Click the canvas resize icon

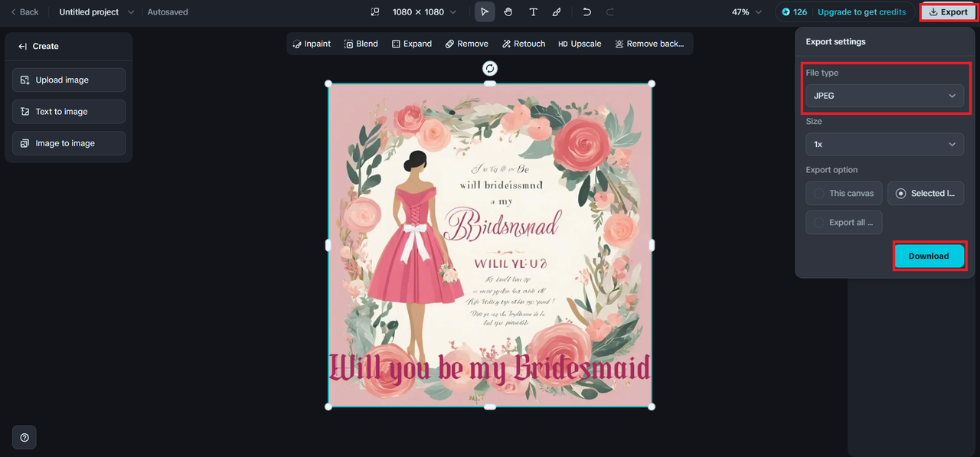click(x=375, y=12)
